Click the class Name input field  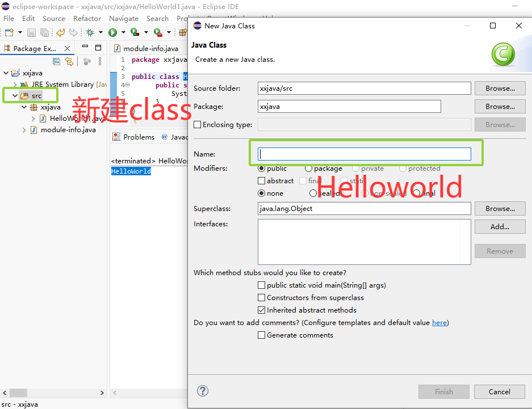click(364, 154)
